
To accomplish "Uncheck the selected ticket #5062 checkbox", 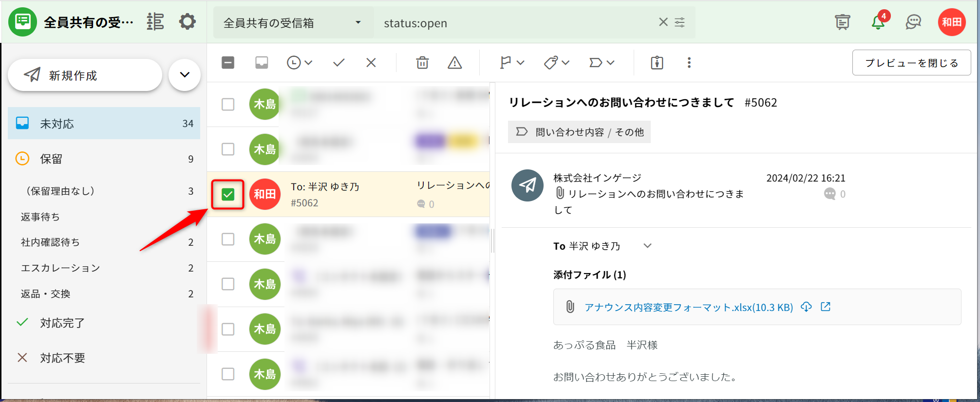I will 228,195.
